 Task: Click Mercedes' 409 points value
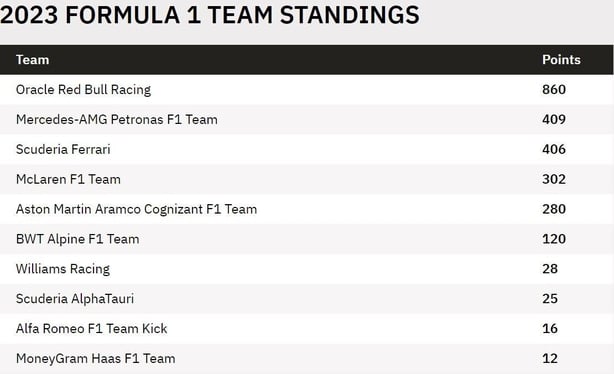tap(554, 119)
